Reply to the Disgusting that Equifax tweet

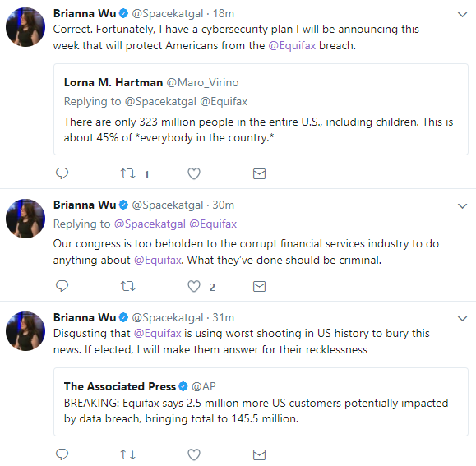(x=62, y=454)
